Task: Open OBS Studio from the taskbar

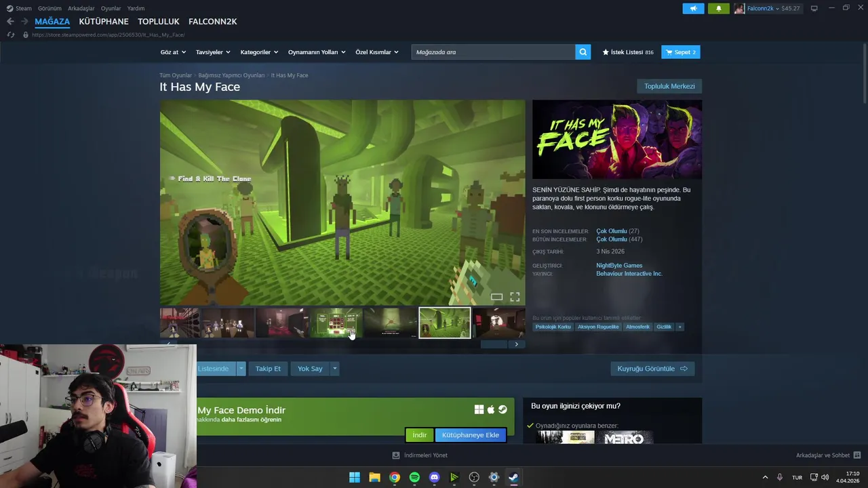Action: 474,477
